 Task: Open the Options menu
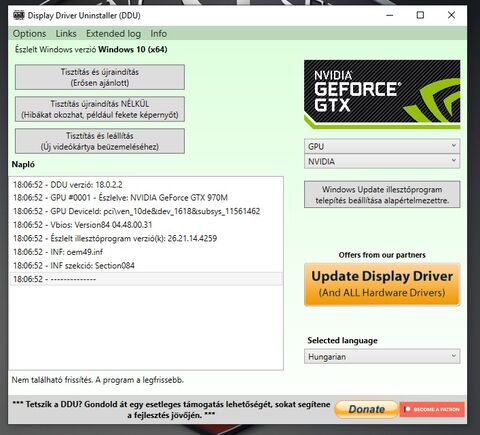pyautogui.click(x=29, y=34)
